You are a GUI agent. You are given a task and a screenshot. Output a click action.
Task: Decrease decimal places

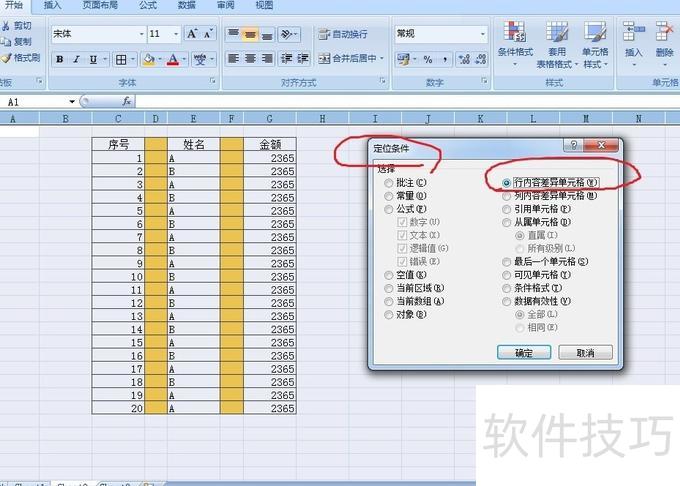[481, 59]
